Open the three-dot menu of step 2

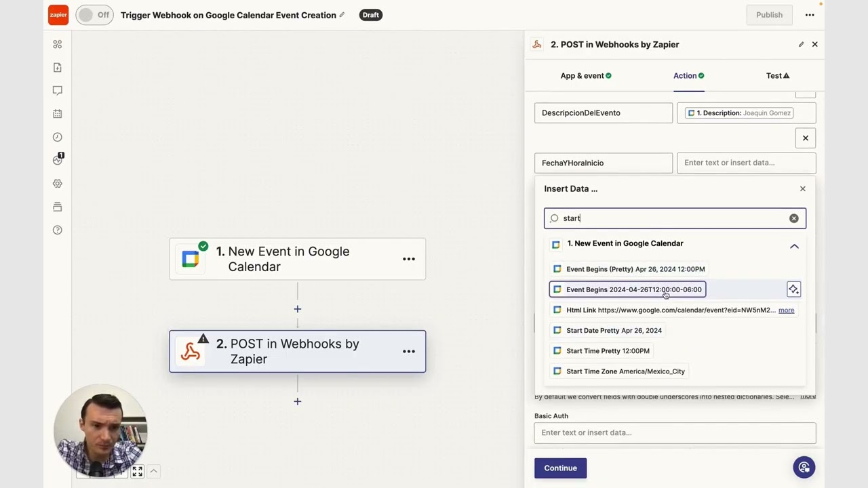point(409,351)
